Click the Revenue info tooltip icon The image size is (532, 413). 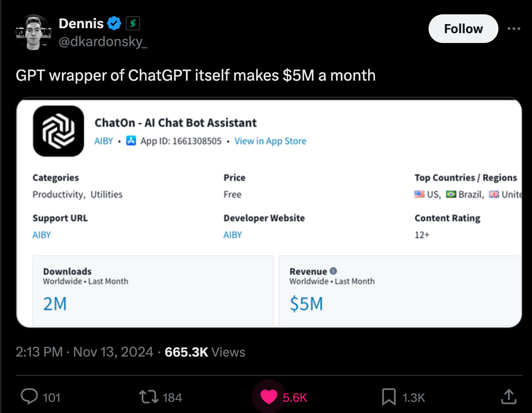[333, 271]
